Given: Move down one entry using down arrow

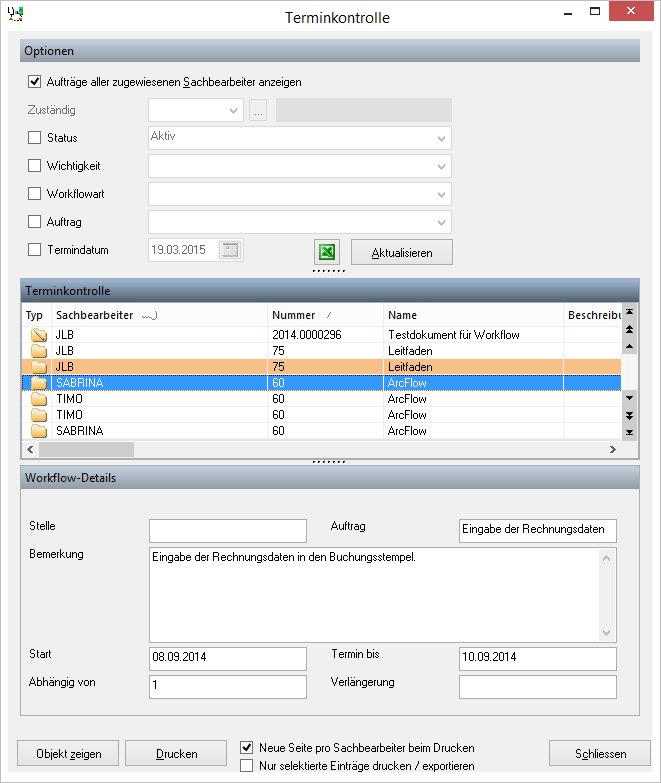Looking at the screenshot, I should tap(630, 398).
